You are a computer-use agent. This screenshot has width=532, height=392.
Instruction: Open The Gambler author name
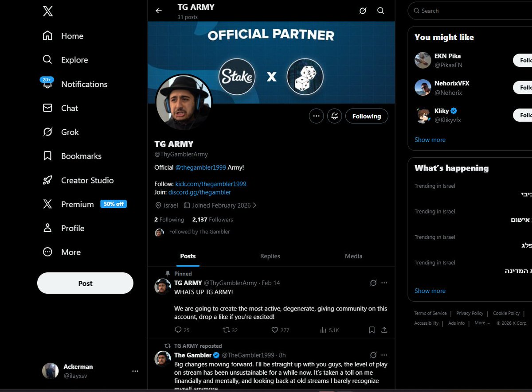(193, 355)
